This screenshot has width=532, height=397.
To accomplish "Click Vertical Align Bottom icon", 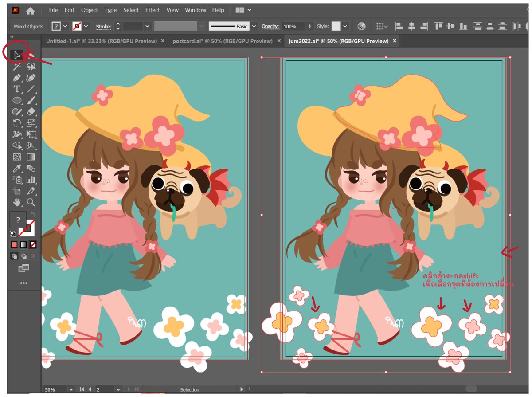I will pyautogui.click(x=464, y=27).
